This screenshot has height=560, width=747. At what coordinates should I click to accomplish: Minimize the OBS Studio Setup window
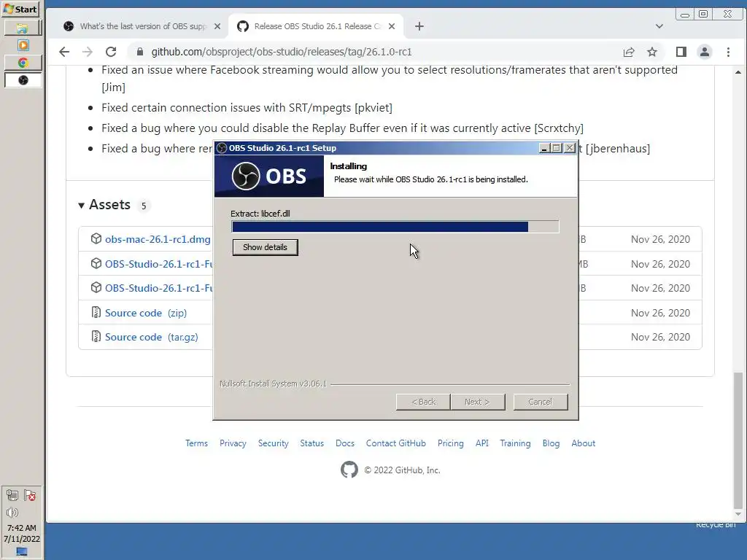(544, 148)
